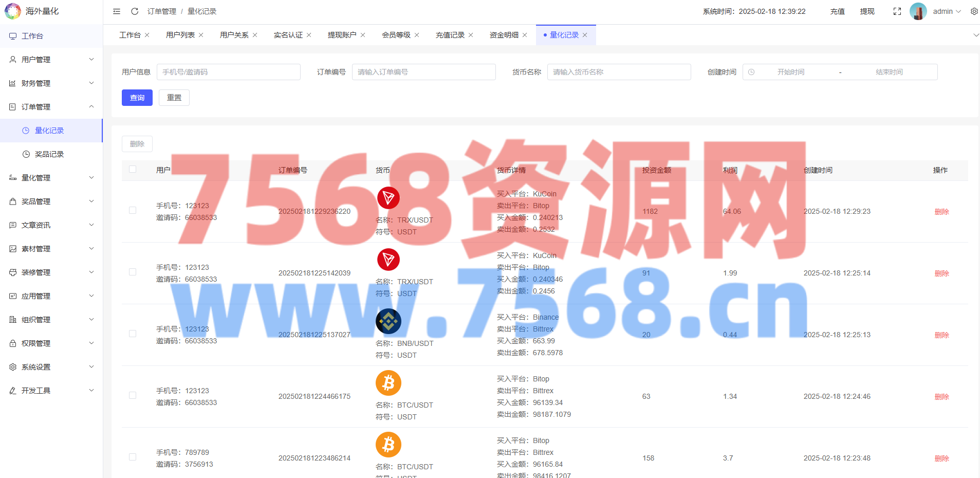Screen dimensions: 980x478
Task: Click the BNB coin icon
Action: (x=389, y=321)
